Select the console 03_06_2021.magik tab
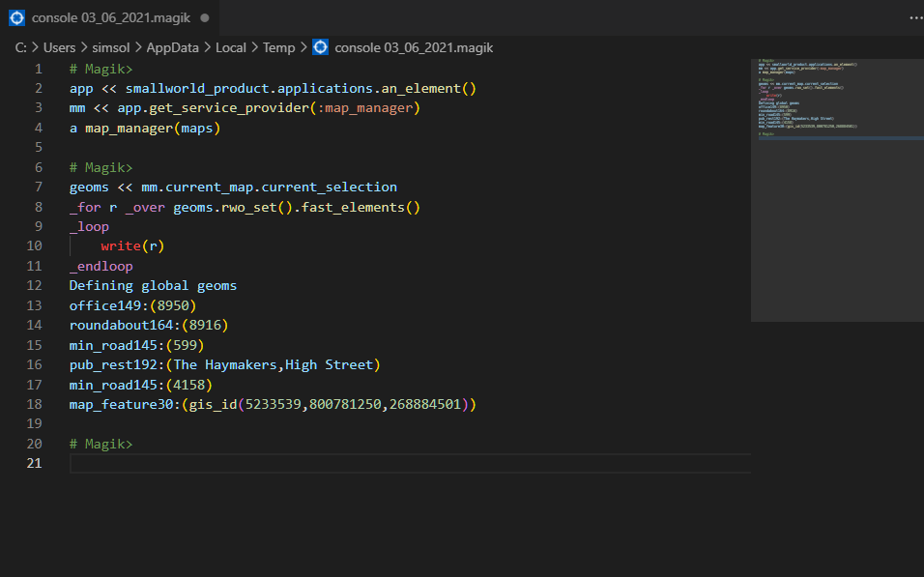This screenshot has height=577, width=924. [x=110, y=17]
